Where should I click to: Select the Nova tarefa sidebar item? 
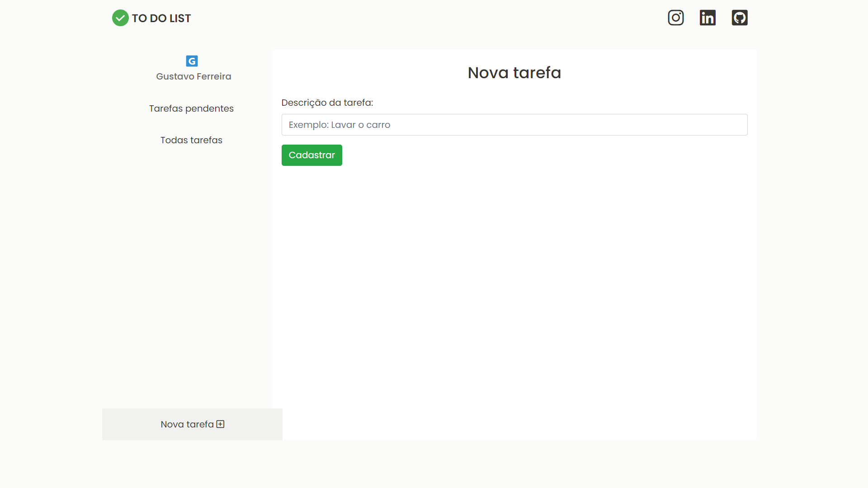pos(192,424)
